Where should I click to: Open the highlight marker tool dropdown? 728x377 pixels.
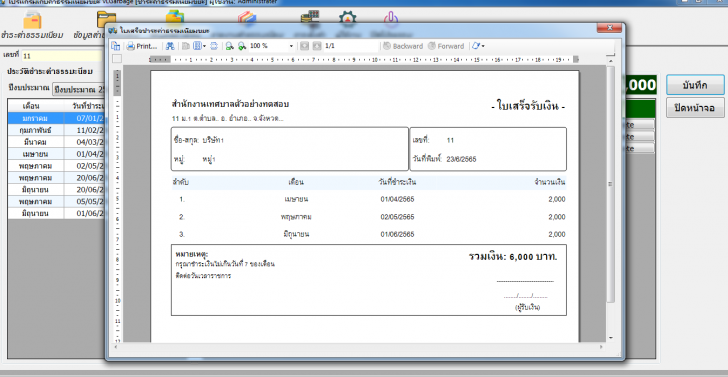(478, 46)
